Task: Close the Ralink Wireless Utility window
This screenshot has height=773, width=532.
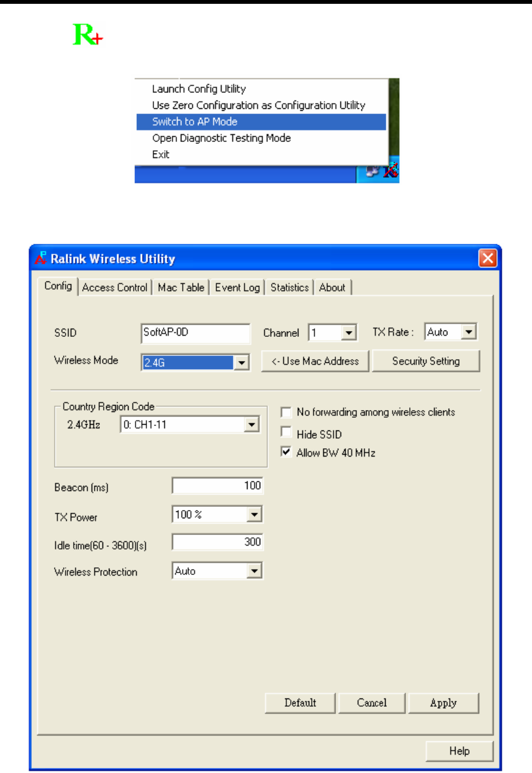Action: pos(487,259)
